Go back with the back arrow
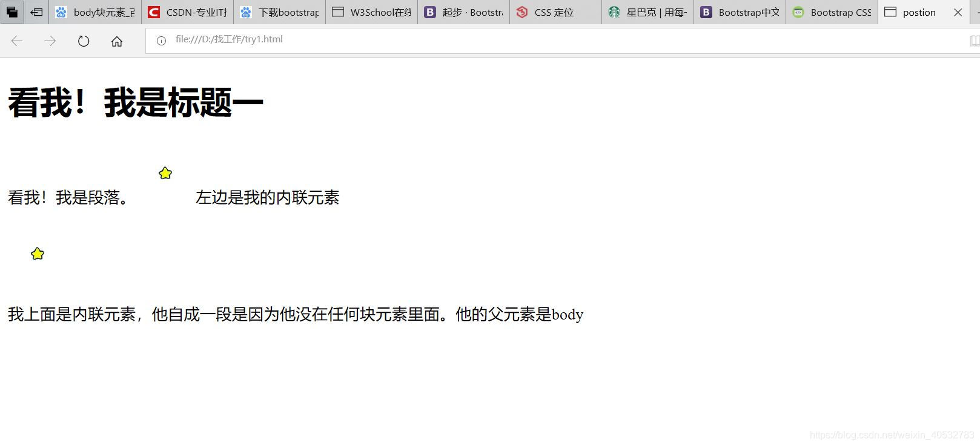980x446 pixels. 17,41
